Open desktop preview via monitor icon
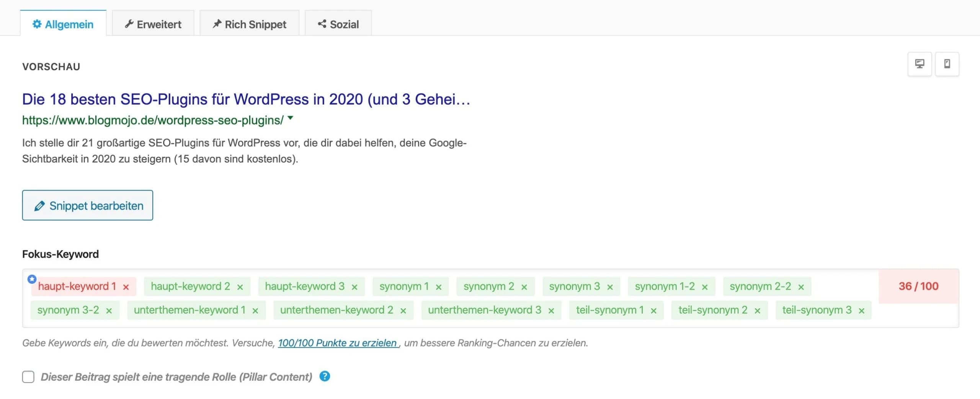The width and height of the screenshot is (980, 399). 920,64
